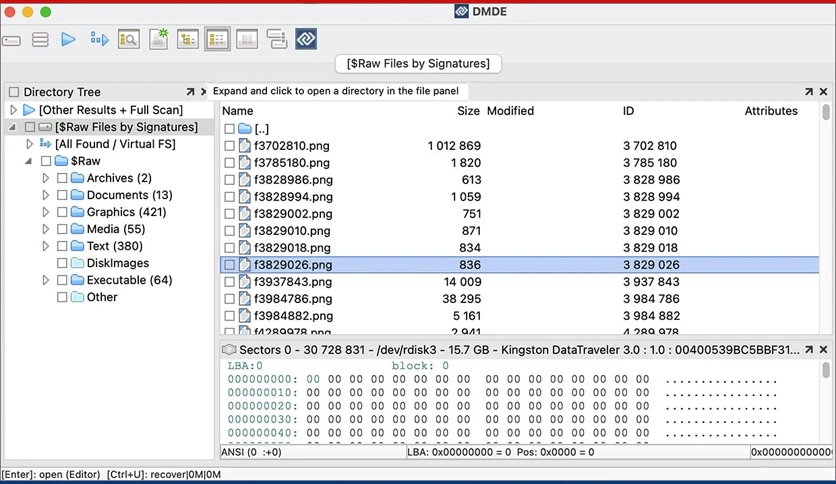Screen dimensions: 836x484
Task: Select the f3937843.png file row
Action: pyautogui.click(x=519, y=282)
